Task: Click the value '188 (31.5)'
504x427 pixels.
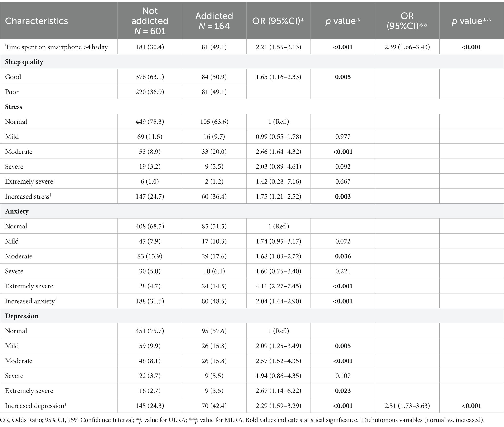Action: (150, 301)
